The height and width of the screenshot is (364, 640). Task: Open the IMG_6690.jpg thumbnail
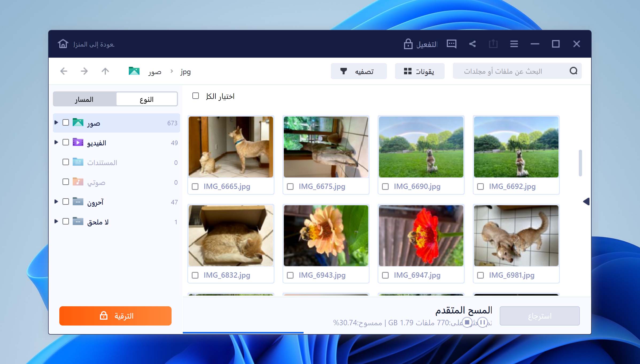421,147
